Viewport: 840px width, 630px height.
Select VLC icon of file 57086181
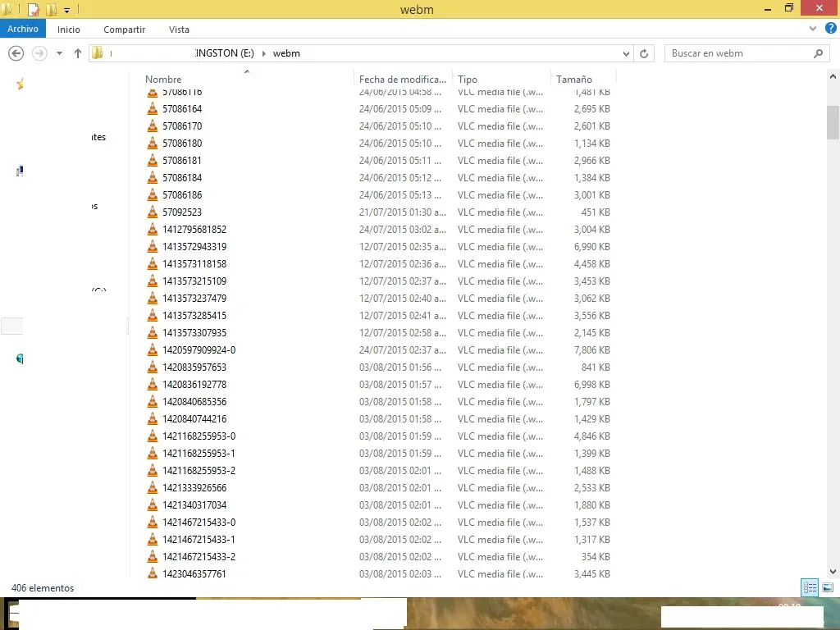pos(153,160)
